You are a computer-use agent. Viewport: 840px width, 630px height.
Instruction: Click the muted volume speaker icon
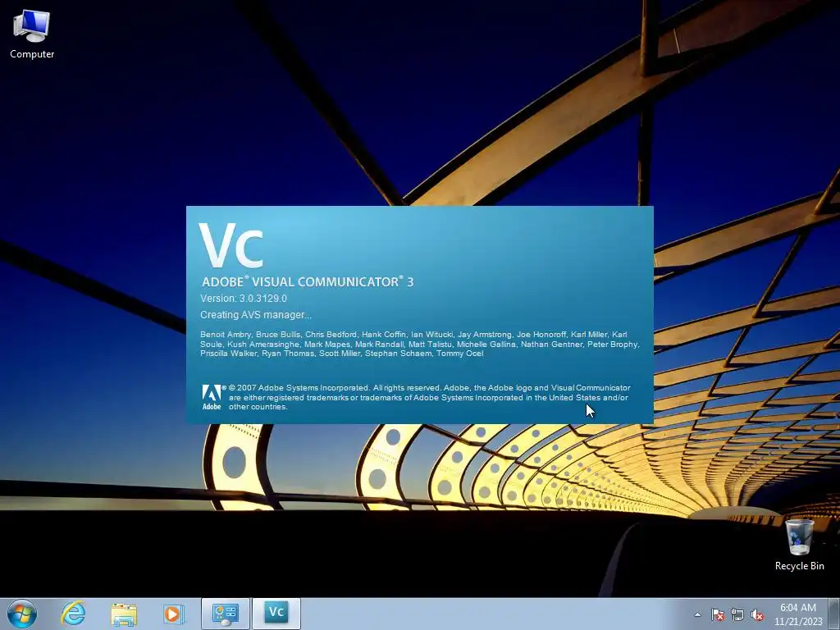pyautogui.click(x=757, y=614)
